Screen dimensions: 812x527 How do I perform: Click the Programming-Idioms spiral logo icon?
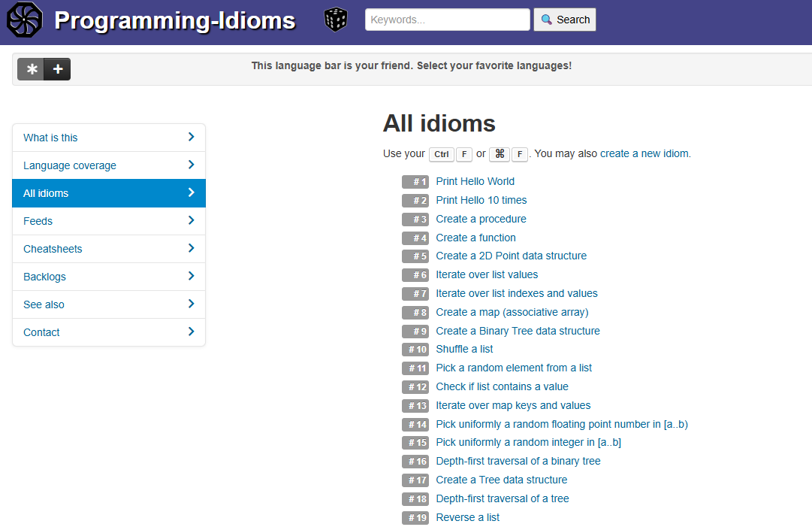[x=24, y=20]
